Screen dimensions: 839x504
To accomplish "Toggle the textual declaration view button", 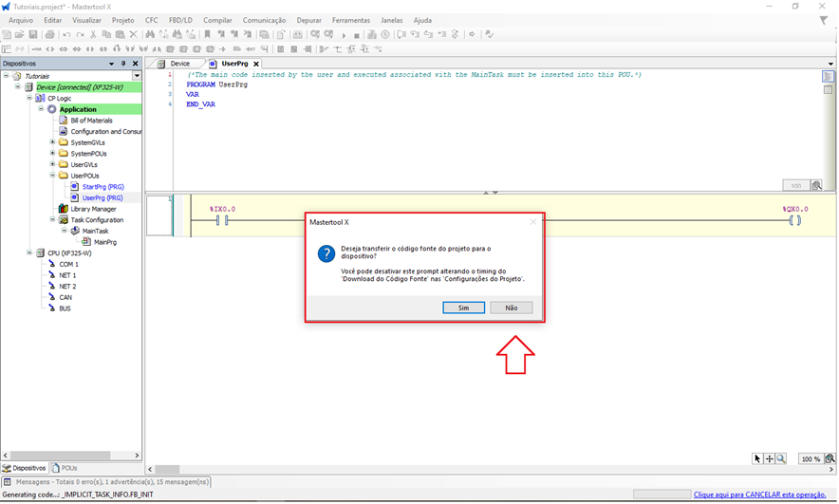I will [x=828, y=77].
